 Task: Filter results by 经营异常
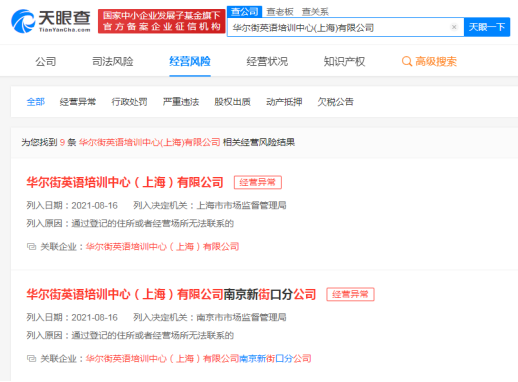(78, 102)
